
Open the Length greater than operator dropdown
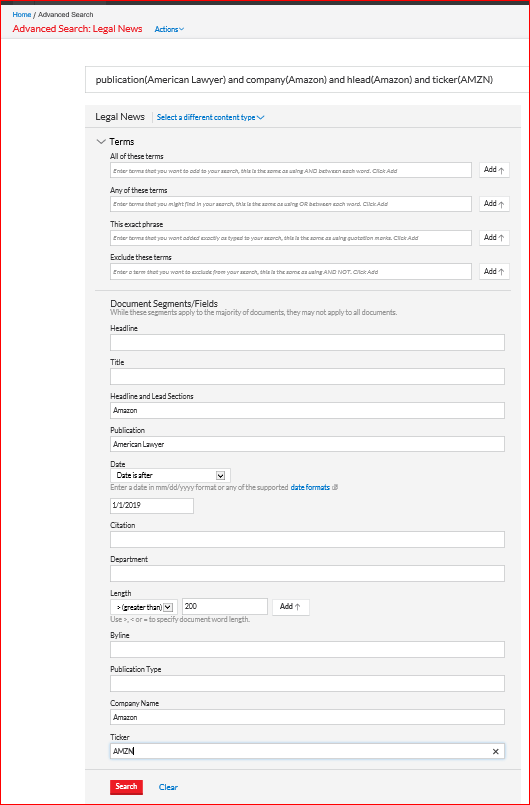pos(144,607)
